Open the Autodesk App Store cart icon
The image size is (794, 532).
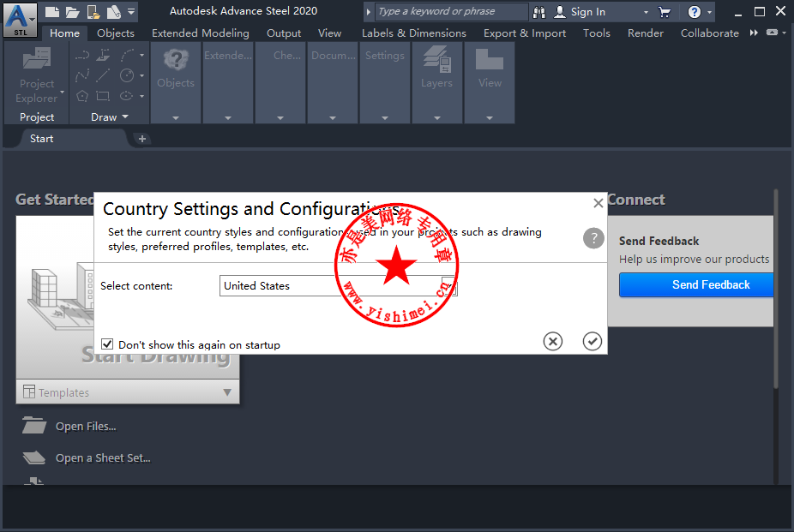coord(665,12)
